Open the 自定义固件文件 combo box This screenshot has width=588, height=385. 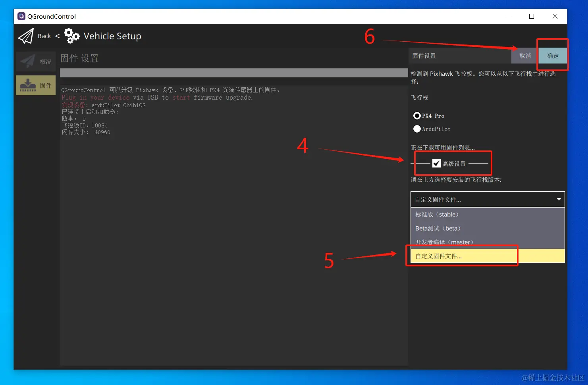(x=488, y=199)
